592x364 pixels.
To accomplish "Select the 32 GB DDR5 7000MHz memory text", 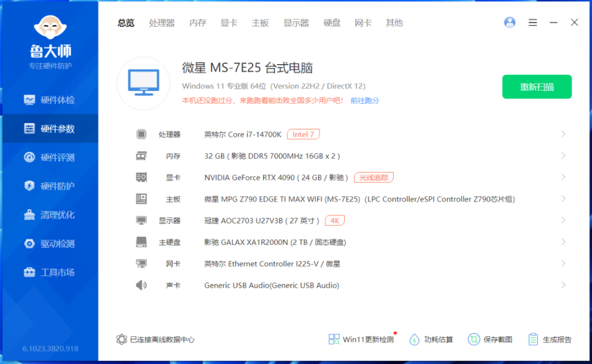I will 272,156.
